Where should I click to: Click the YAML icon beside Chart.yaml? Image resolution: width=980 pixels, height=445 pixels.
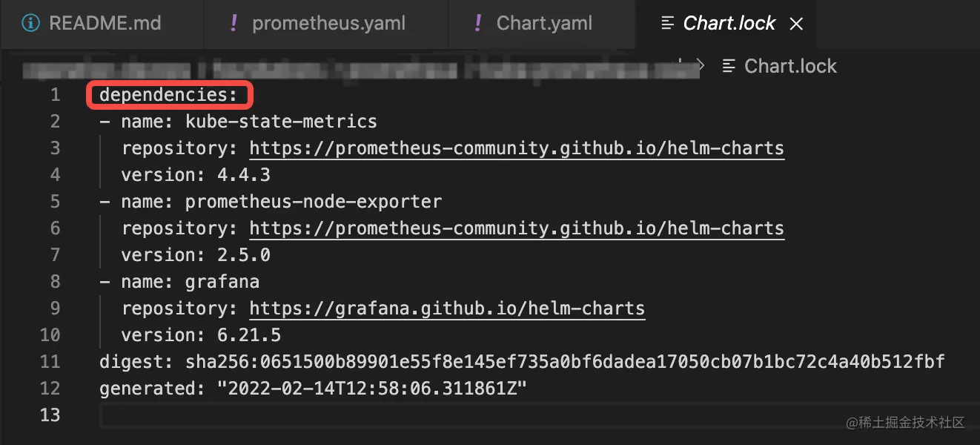point(478,24)
